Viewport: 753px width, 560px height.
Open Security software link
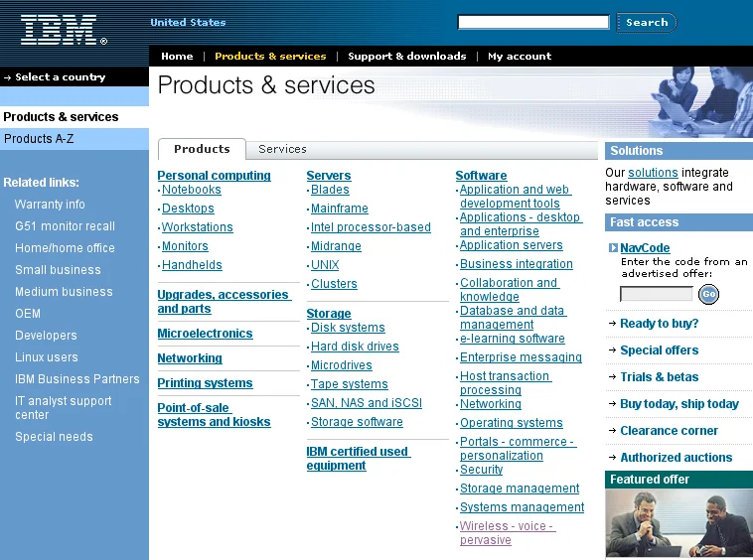pyautogui.click(x=481, y=470)
